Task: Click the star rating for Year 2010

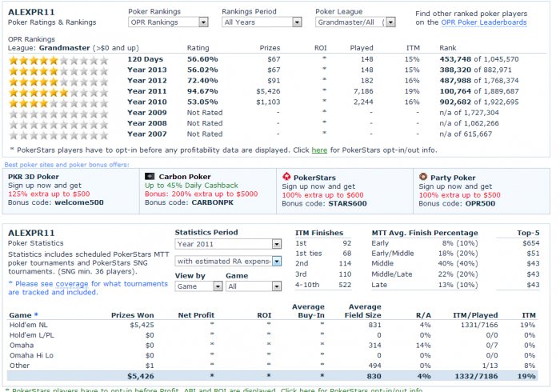Action: (58, 103)
